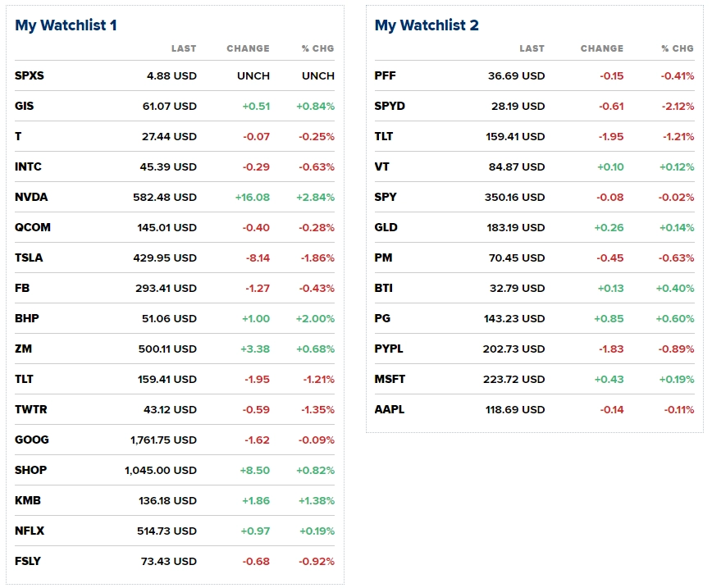Open the SHOP quote row

31,470
